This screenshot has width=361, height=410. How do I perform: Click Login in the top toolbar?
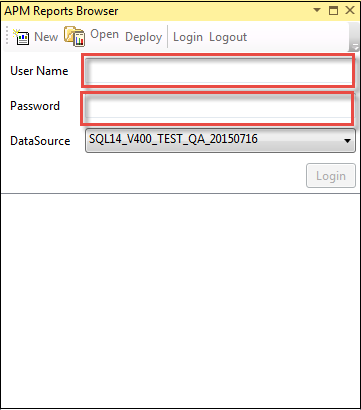[188, 37]
